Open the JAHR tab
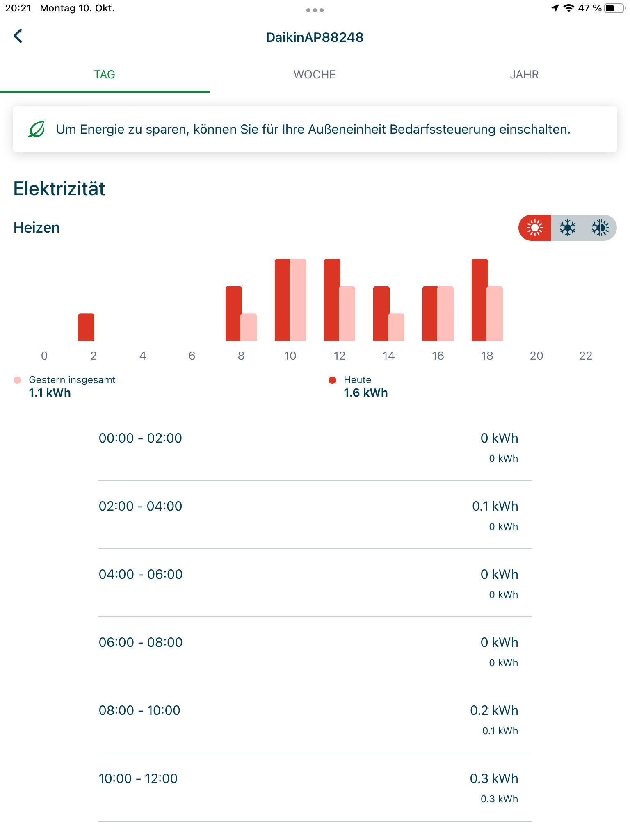This screenshot has height=840, width=630. coord(525,75)
